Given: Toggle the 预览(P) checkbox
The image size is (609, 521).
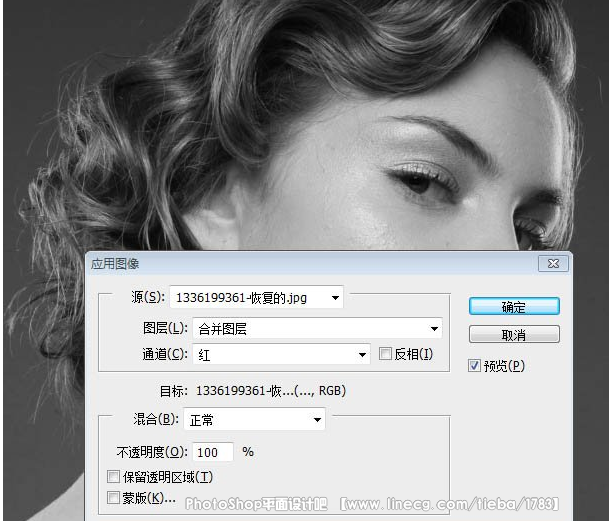Looking at the screenshot, I should [x=474, y=366].
